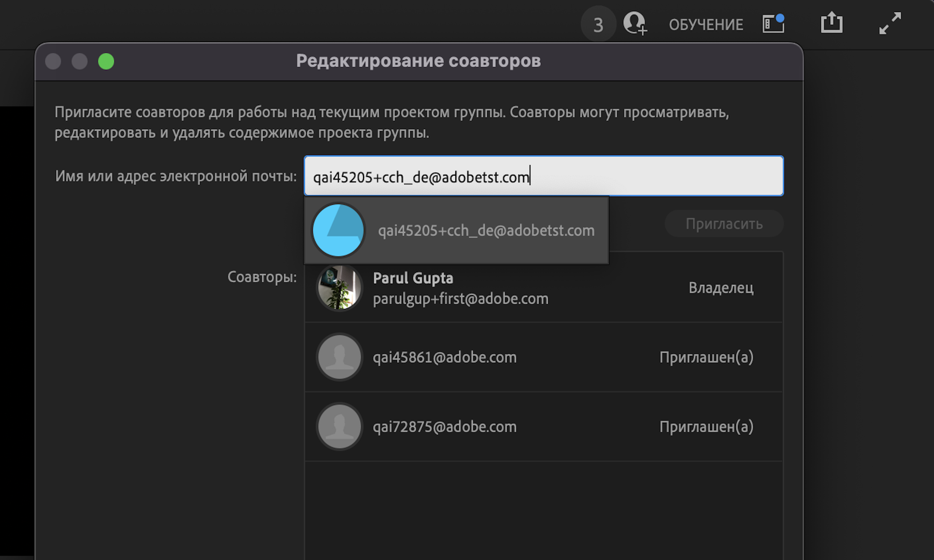Image resolution: width=934 pixels, height=560 pixels.
Task: Click the blue avatar of suggested collaborator
Action: pos(338,230)
